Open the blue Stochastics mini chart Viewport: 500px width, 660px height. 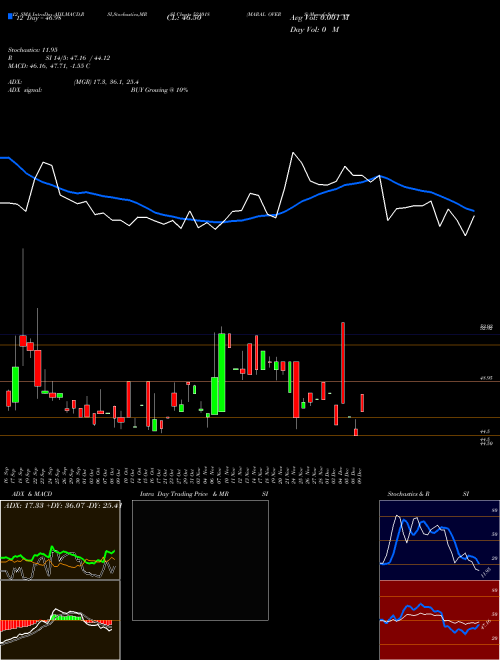click(439, 540)
